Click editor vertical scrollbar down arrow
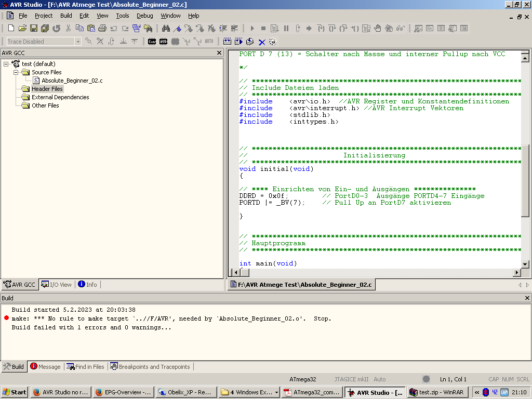Screen dimensions: 532x399 point(525,264)
